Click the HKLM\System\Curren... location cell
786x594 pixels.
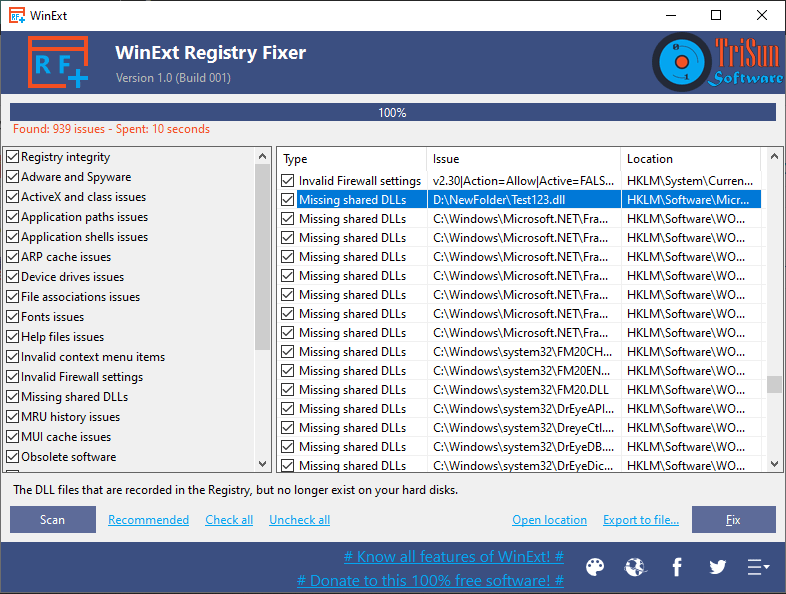click(691, 180)
